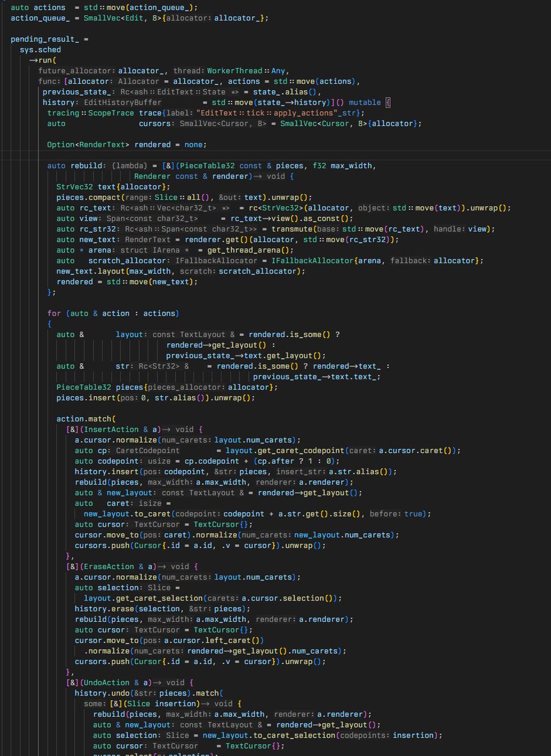The height and width of the screenshot is (756, 551).
Task: Click the 'auto rebuild: (lambda)' declaration line
Action: point(211,166)
